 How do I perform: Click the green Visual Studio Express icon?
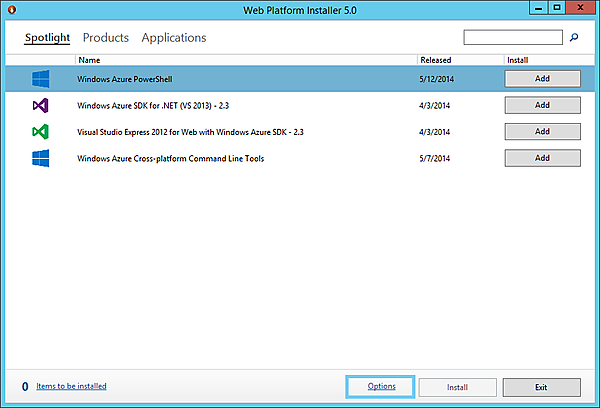41,131
